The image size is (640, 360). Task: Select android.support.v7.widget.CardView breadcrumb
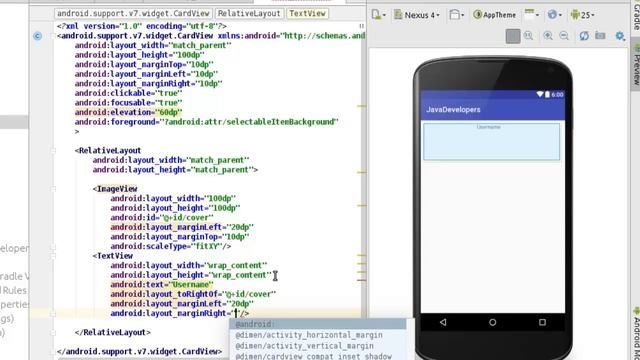click(x=133, y=13)
